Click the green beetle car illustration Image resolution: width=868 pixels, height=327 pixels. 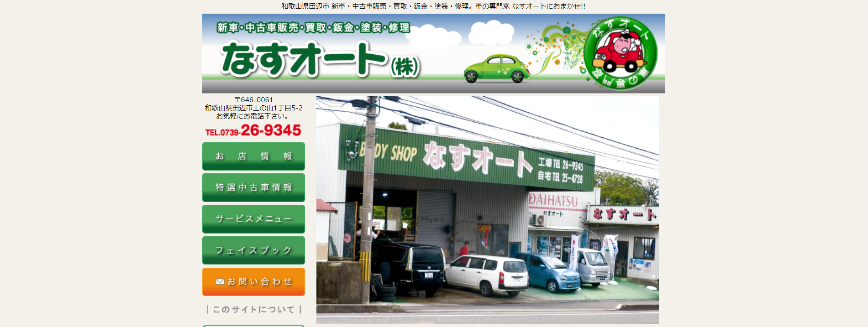point(497,68)
